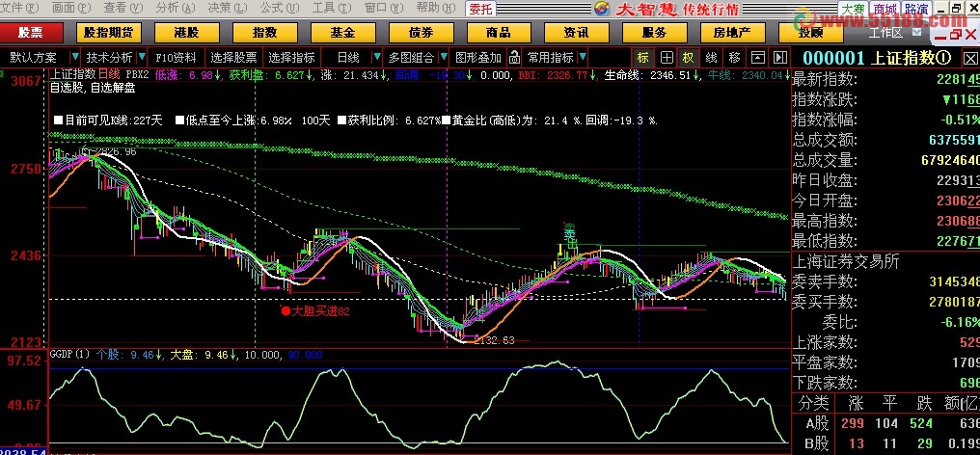The height and width of the screenshot is (455, 980).
Task: Click the crosshair grid icon in chart toolbar
Action: coord(667,58)
